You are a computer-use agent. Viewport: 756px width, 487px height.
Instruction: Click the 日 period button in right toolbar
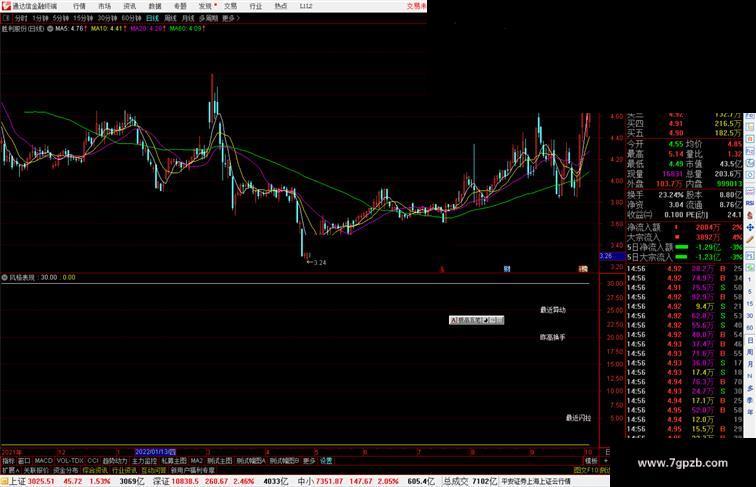tap(750, 340)
